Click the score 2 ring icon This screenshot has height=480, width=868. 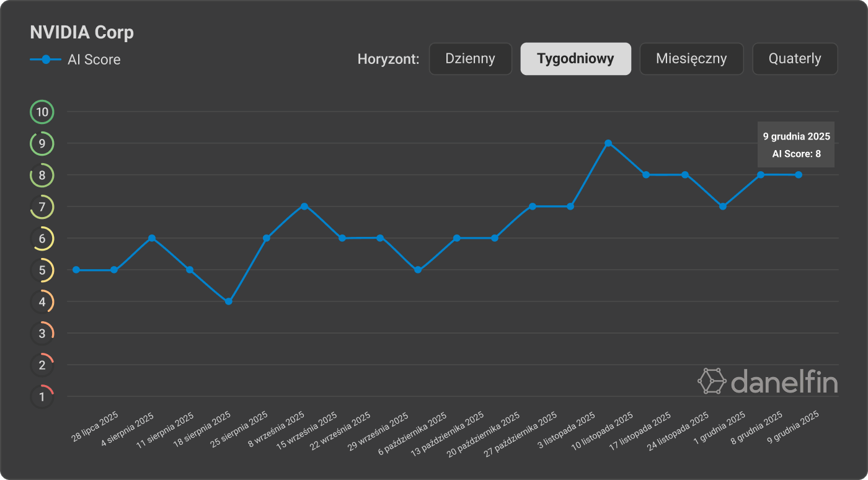point(42,365)
